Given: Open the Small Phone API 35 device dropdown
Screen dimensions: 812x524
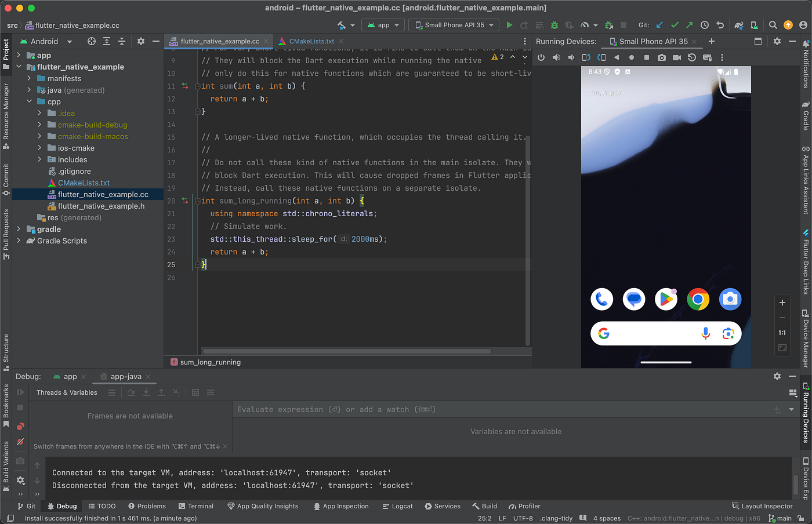Looking at the screenshot, I should (454, 25).
